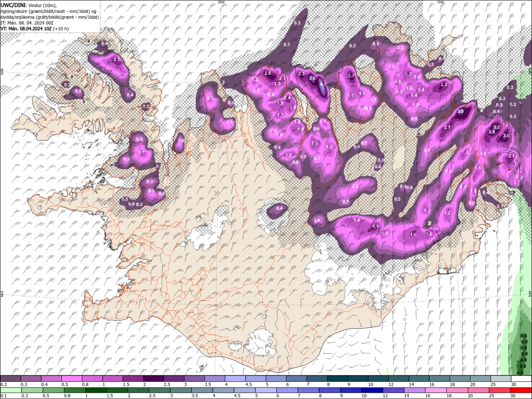Viewport: 532px width, 399px height.
Task: Click the 12 label on the snow scale
Action: [391, 384]
